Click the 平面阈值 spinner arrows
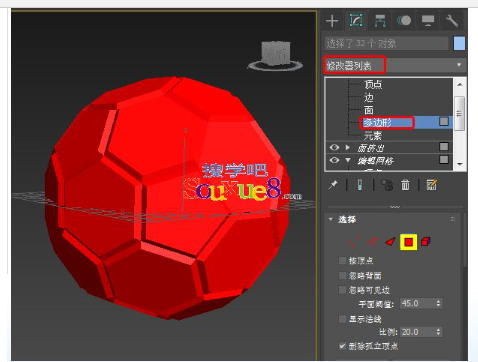This screenshot has height=362, width=478. (438, 303)
